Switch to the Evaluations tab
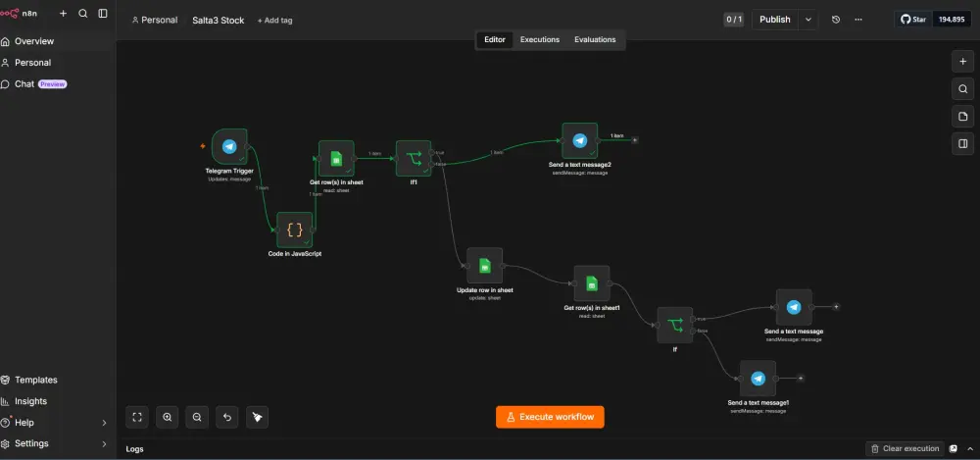Viewport: 980px width, 460px height. (595, 39)
